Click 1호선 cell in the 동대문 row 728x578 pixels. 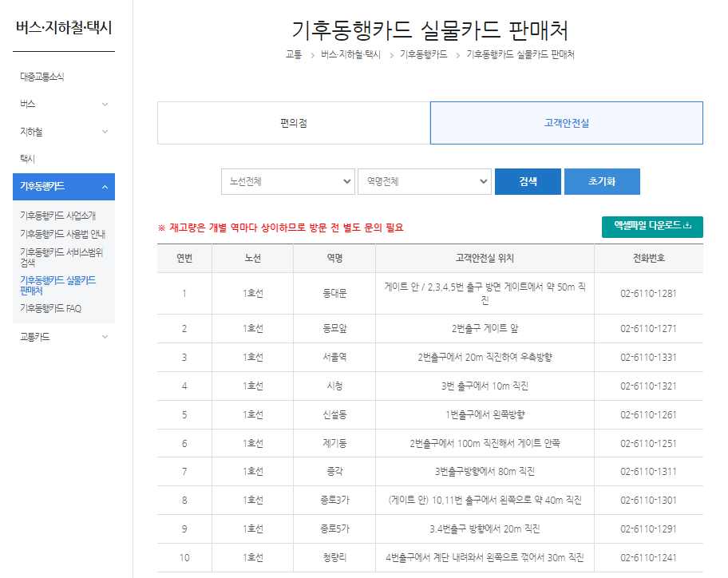pyautogui.click(x=252, y=294)
